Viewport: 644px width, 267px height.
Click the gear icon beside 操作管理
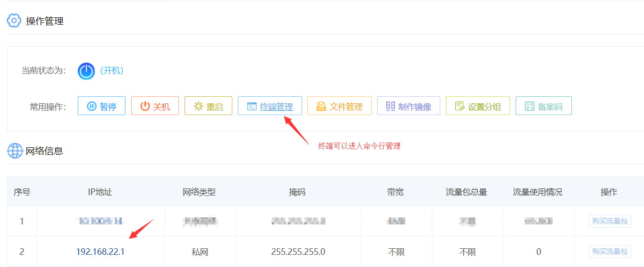[x=15, y=21]
